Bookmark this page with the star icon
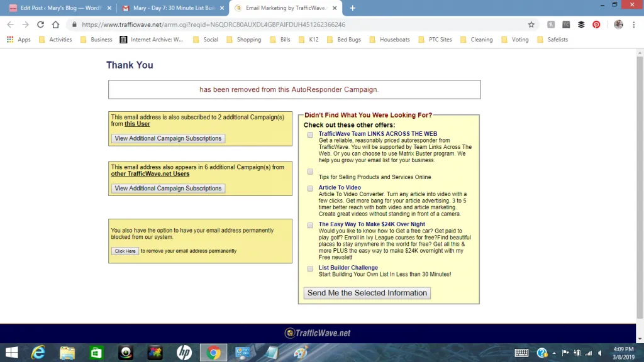The width and height of the screenshot is (644, 362). (x=531, y=25)
